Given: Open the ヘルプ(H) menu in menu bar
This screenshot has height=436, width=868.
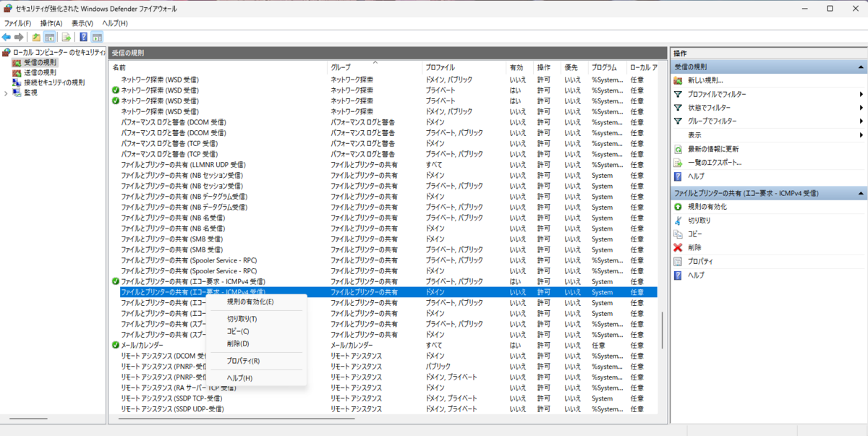Looking at the screenshot, I should pos(115,23).
